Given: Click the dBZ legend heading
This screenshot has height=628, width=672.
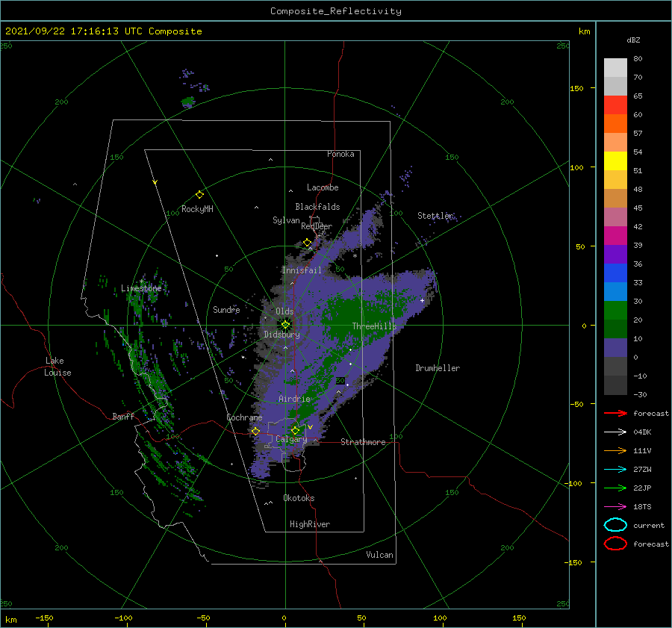Looking at the screenshot, I should (633, 40).
